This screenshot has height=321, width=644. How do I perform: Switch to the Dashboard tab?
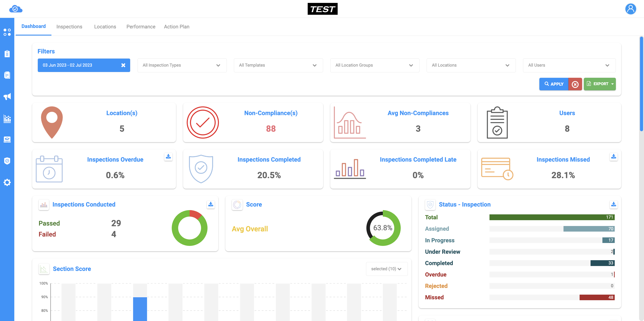click(x=34, y=26)
